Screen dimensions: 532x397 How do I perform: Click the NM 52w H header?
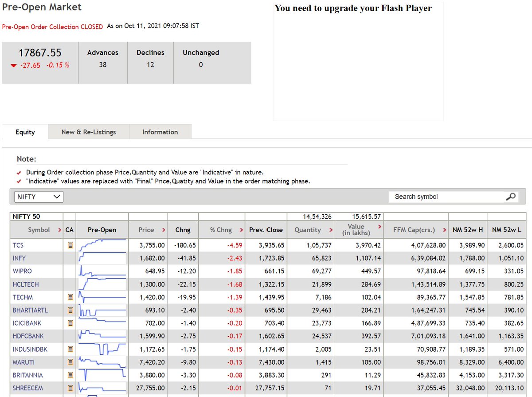click(468, 230)
